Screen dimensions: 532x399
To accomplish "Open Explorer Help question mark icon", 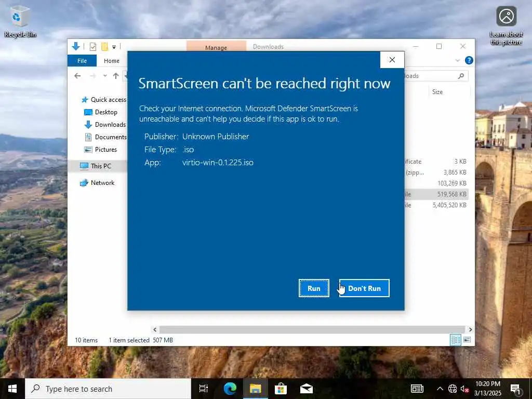I will click(x=469, y=60).
